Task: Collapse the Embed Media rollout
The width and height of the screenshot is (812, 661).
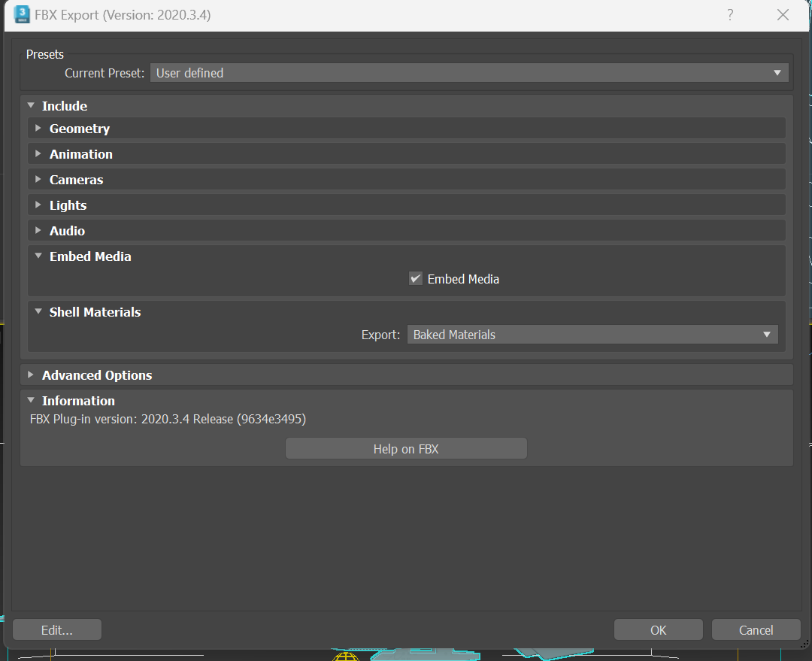Action: (x=38, y=256)
